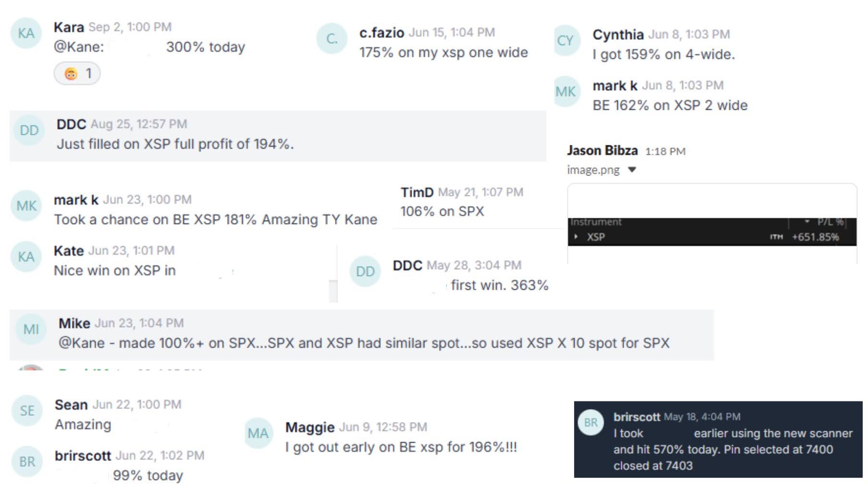Image resolution: width=868 pixels, height=494 pixels.
Task: Click the @Kane mention in Mike's message
Action: pos(82,343)
